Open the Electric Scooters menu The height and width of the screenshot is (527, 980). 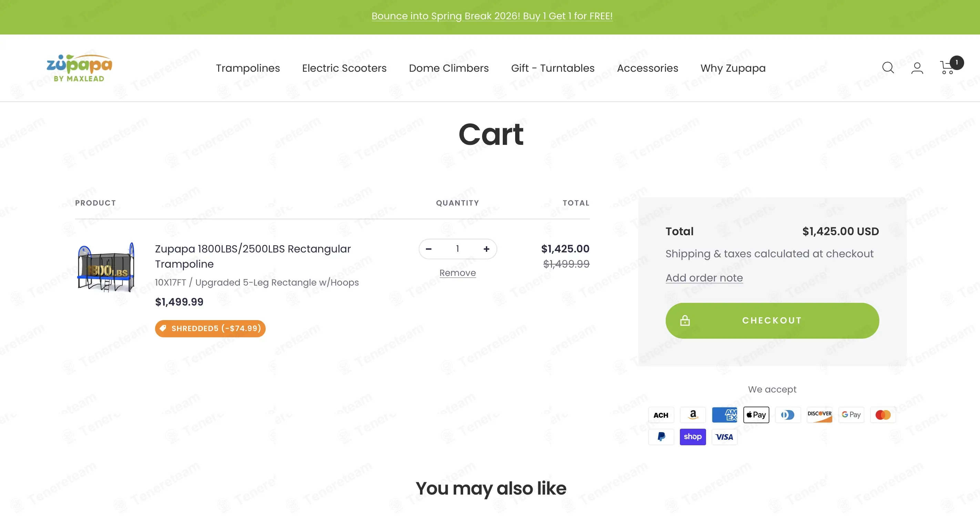pyautogui.click(x=344, y=68)
